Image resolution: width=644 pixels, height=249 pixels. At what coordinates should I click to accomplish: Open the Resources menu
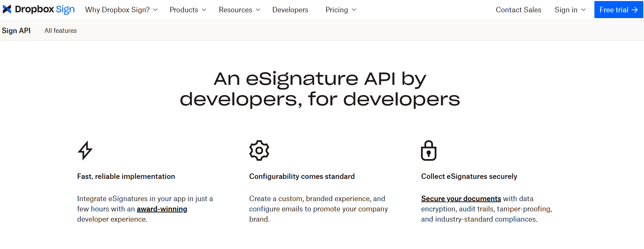point(239,10)
